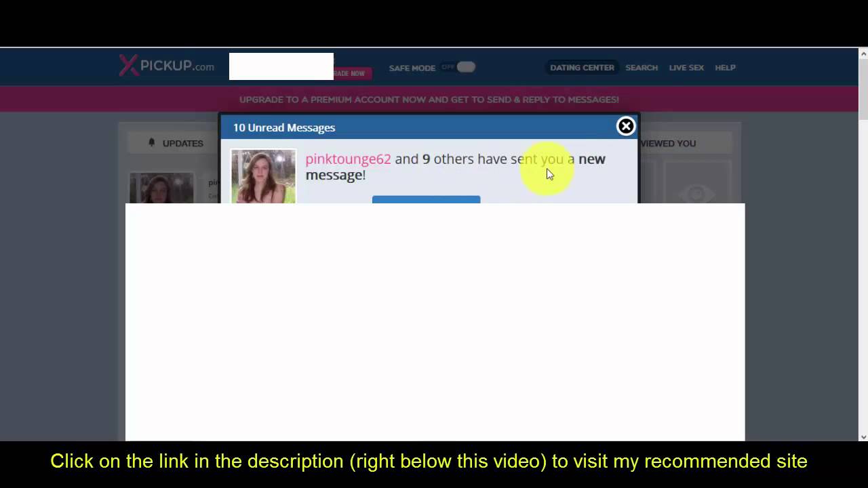Click the page scrollbar thumb

click(863, 89)
